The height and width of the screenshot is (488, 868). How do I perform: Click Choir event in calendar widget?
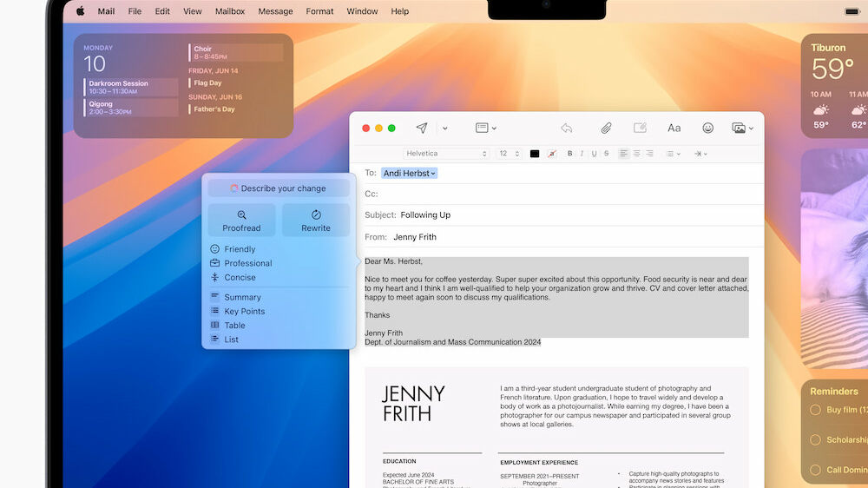click(x=236, y=53)
